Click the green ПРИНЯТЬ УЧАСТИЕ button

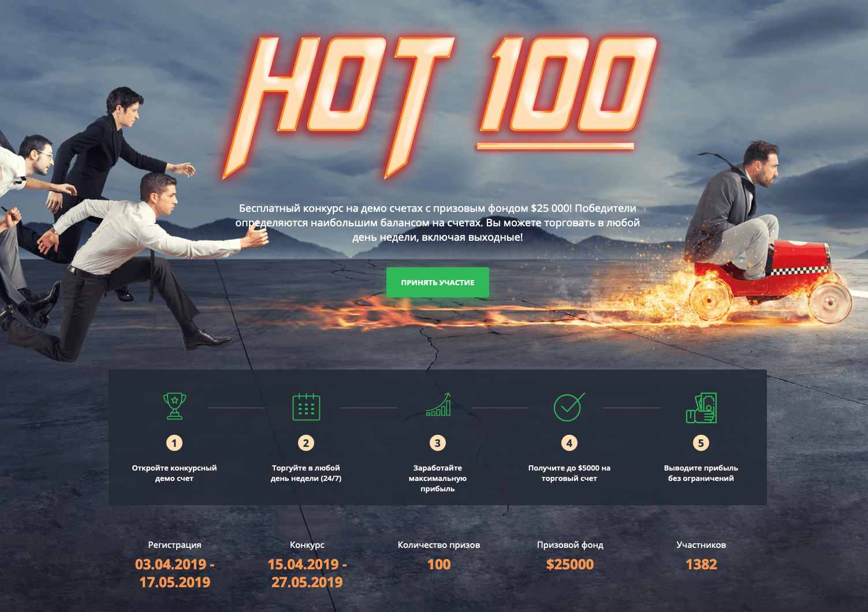point(437,282)
